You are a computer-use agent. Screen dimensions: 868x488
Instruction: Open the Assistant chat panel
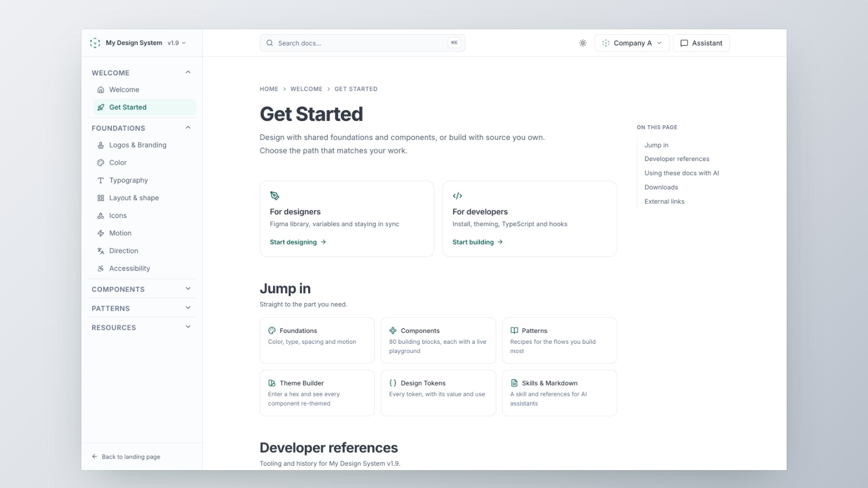click(x=701, y=43)
